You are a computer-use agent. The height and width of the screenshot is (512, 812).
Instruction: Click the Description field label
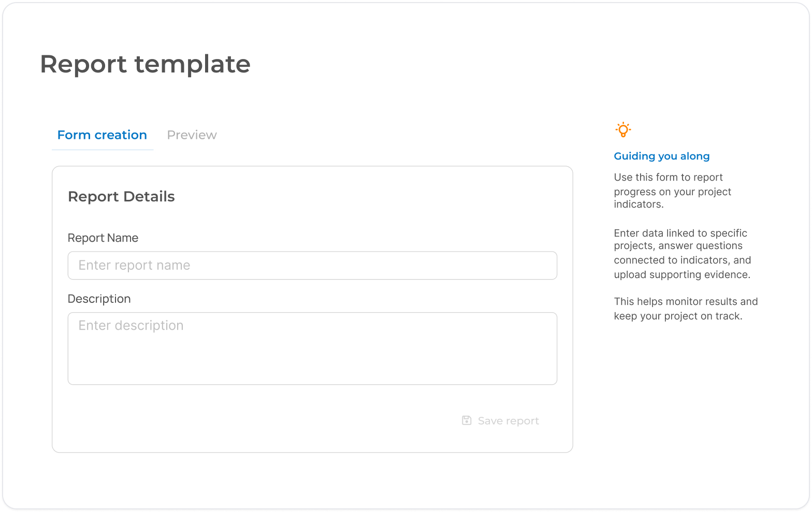point(99,299)
